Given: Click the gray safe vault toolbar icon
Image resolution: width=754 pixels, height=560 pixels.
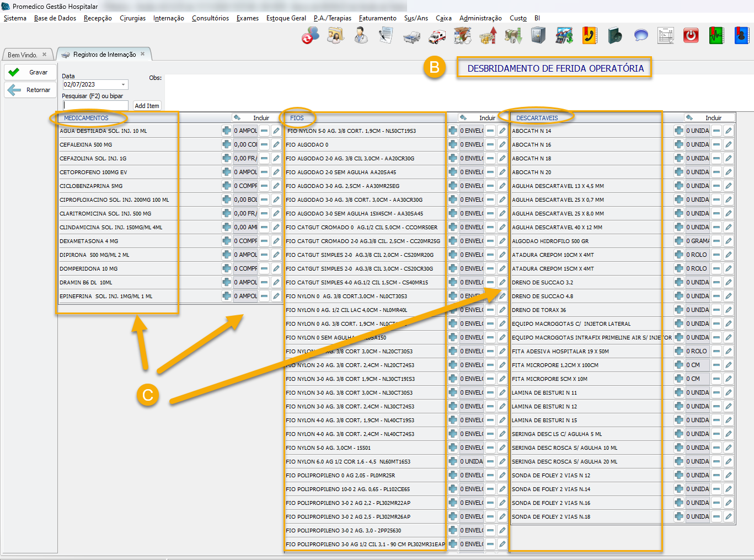Looking at the screenshot, I should (538, 36).
